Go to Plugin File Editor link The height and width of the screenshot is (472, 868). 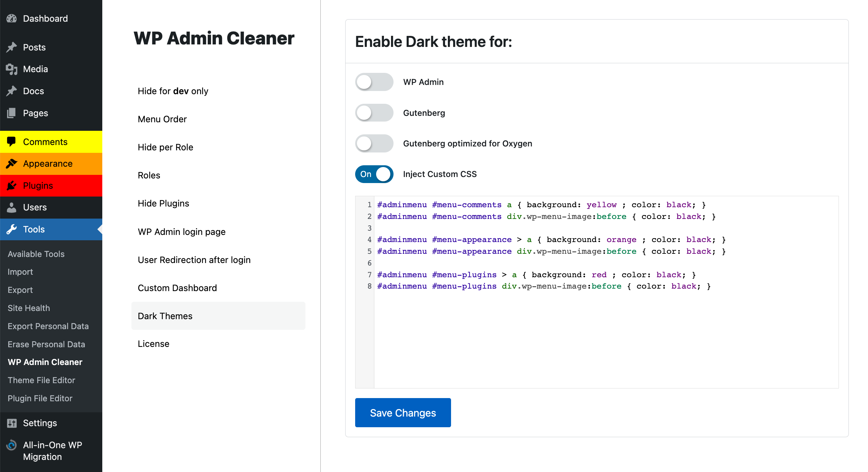point(40,398)
